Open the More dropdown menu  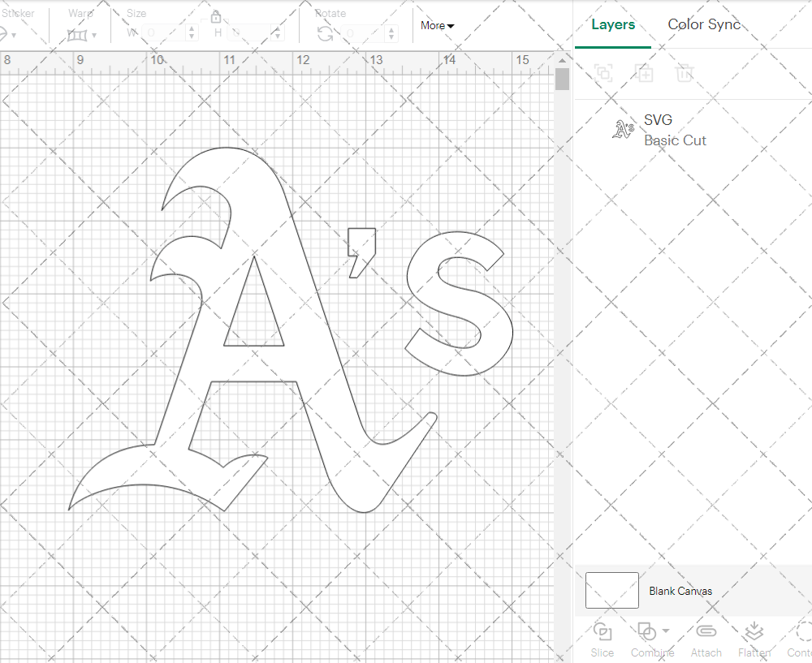[x=437, y=25]
